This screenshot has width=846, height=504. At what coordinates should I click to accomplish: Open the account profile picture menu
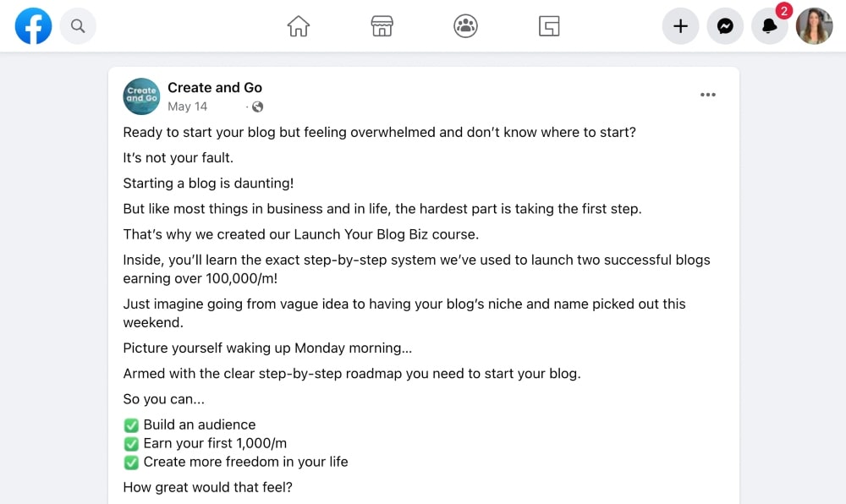coord(814,26)
